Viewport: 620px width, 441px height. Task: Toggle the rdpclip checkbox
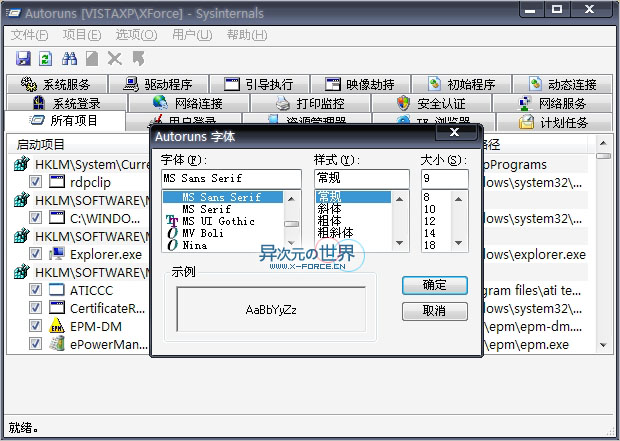coord(35,182)
